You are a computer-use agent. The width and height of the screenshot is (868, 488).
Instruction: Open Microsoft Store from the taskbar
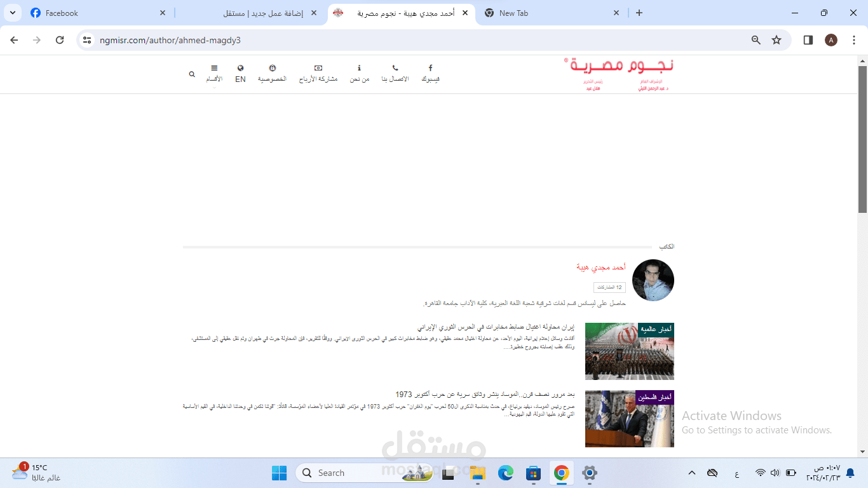(533, 473)
